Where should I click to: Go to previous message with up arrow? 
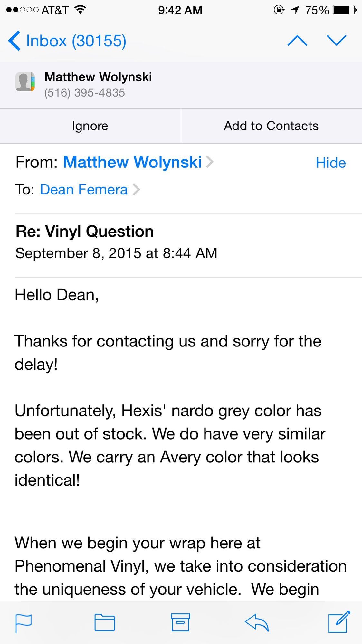point(297,41)
